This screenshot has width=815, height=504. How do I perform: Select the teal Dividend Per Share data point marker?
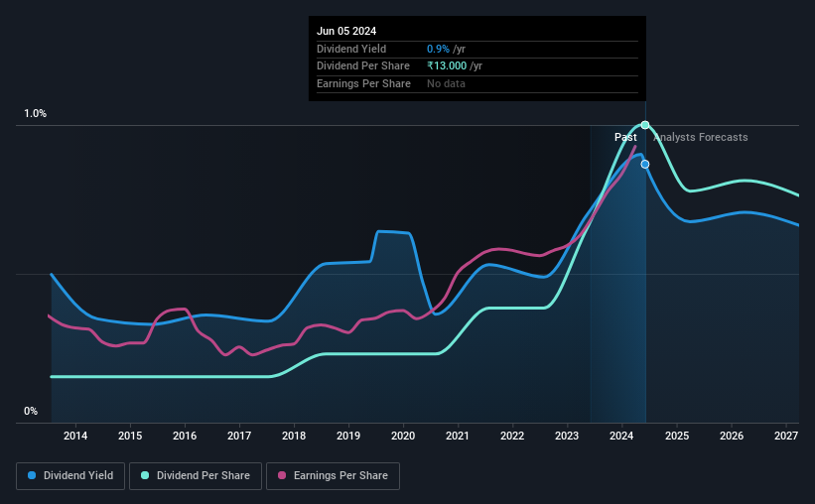[645, 125]
